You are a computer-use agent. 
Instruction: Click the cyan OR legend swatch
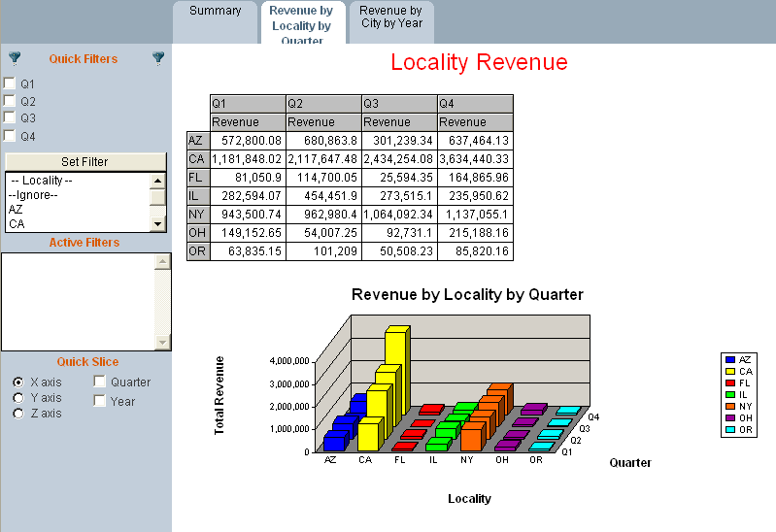pyautogui.click(x=730, y=429)
